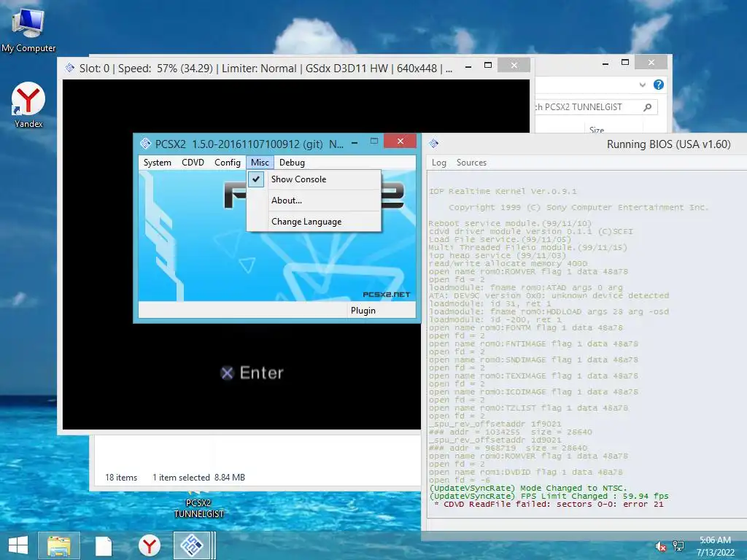Click search magnifier in Explorer window
This screenshot has width=747, height=560.
[647, 107]
